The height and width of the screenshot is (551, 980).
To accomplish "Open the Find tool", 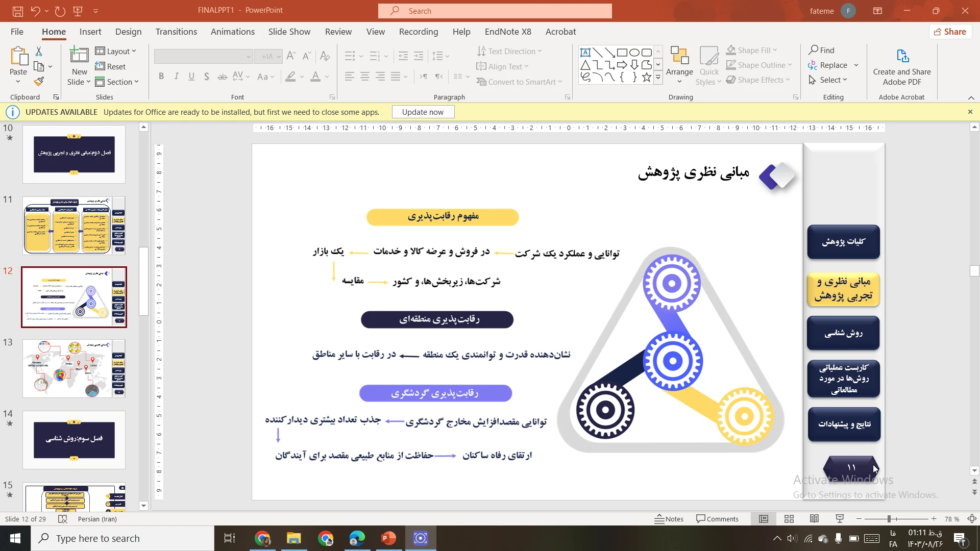I will tap(821, 50).
